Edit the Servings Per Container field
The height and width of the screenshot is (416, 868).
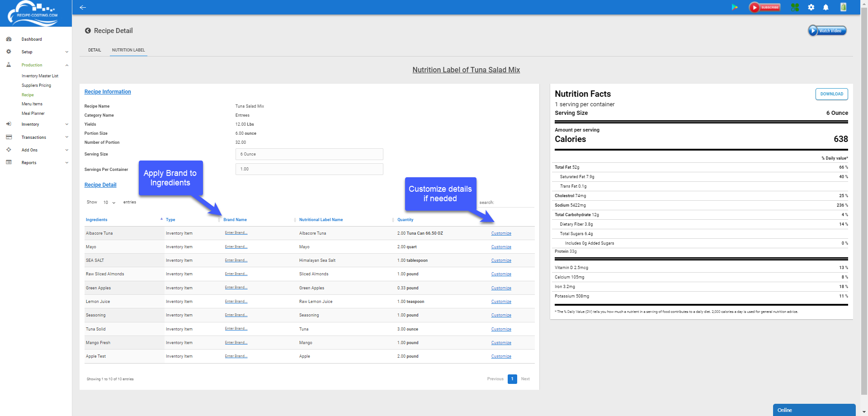click(309, 169)
